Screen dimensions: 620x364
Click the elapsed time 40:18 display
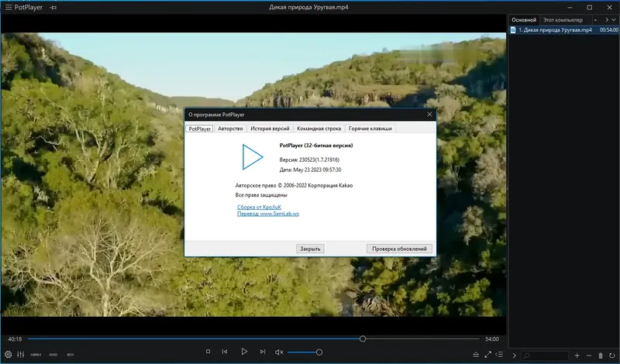coord(15,339)
